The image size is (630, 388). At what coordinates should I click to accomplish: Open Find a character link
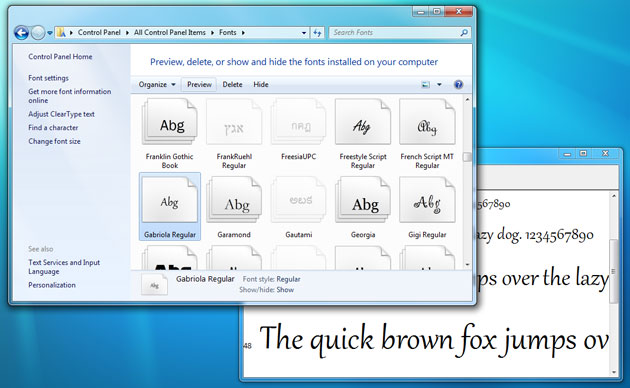[53, 128]
